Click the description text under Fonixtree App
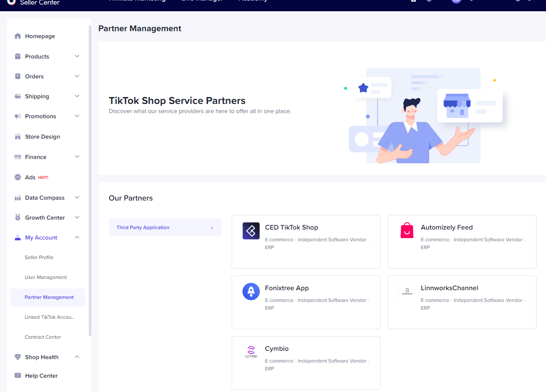Image resolution: width=546 pixels, height=392 pixels. 317,304
